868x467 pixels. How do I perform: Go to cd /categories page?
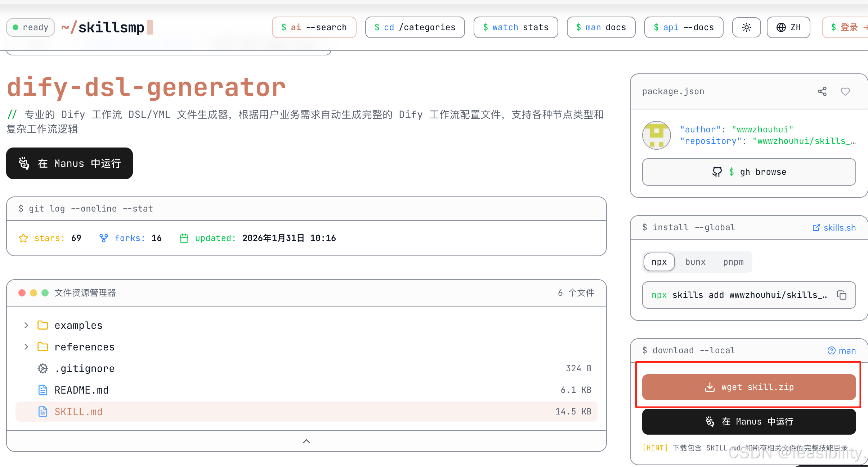[x=415, y=27]
